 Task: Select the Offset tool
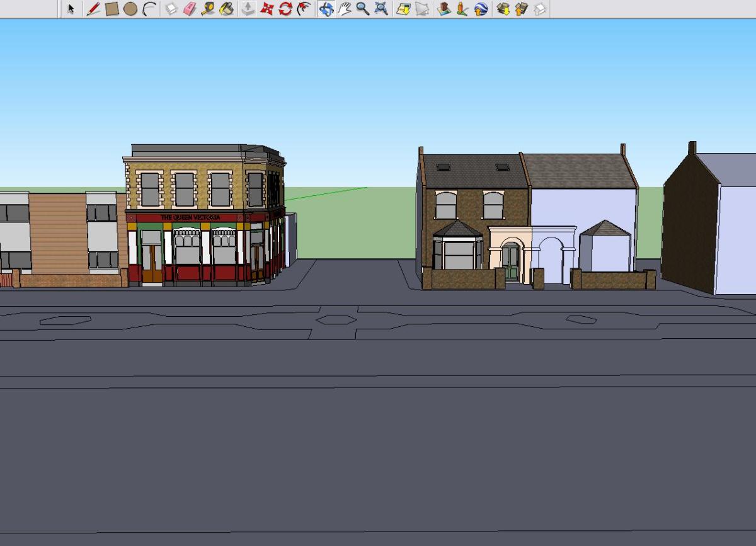click(x=304, y=9)
